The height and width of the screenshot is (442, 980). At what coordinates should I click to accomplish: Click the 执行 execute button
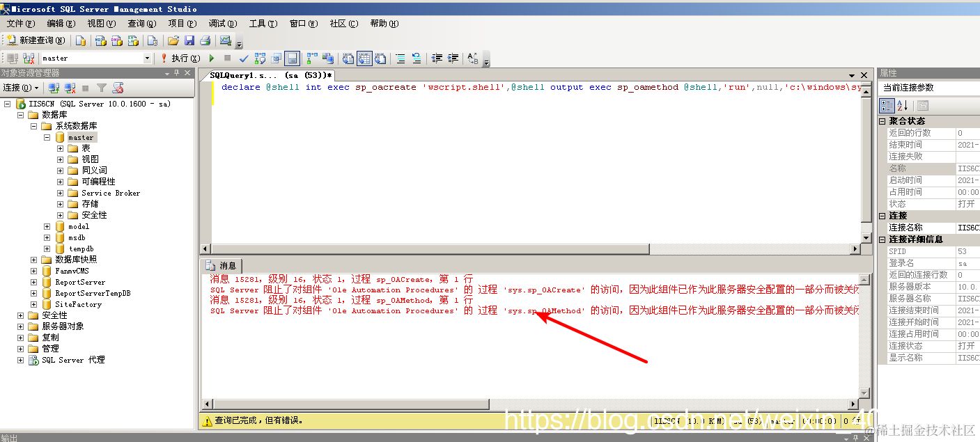180,58
